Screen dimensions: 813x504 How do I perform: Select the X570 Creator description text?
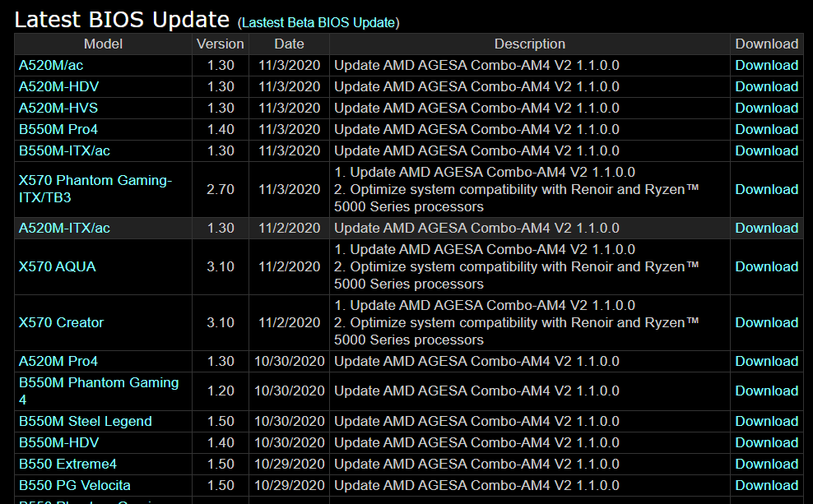pos(517,322)
